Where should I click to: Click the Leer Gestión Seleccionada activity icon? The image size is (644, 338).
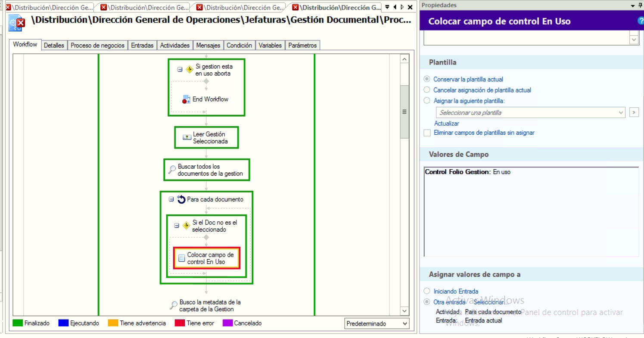tap(187, 137)
